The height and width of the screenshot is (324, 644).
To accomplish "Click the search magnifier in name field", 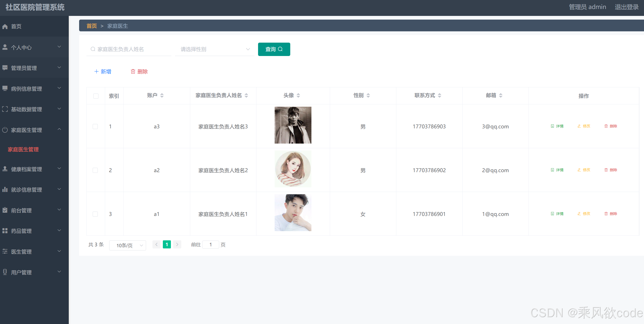I will click(x=93, y=49).
